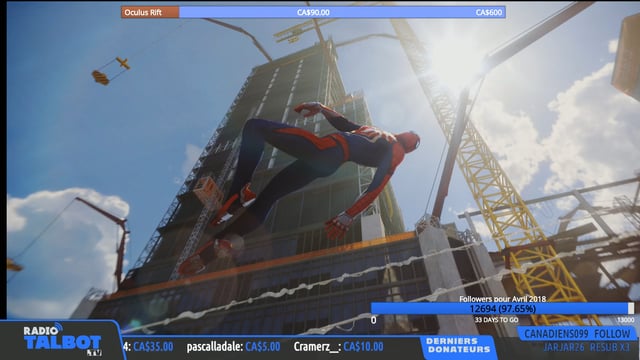
Task: Click the CA$90.00 donation progress bar
Action: [313, 12]
